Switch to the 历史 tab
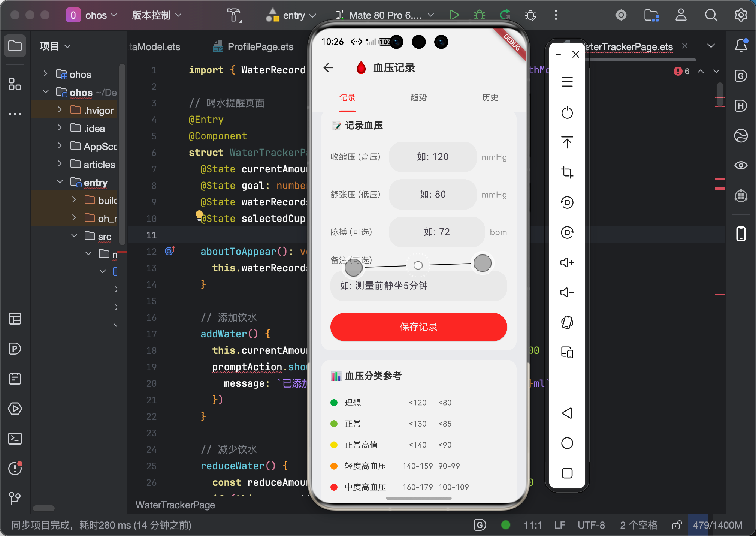 point(490,98)
